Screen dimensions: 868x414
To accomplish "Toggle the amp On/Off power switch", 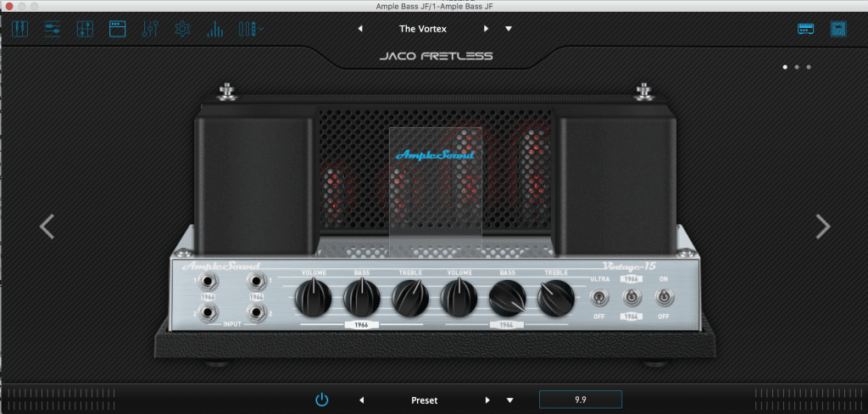I will 664,298.
